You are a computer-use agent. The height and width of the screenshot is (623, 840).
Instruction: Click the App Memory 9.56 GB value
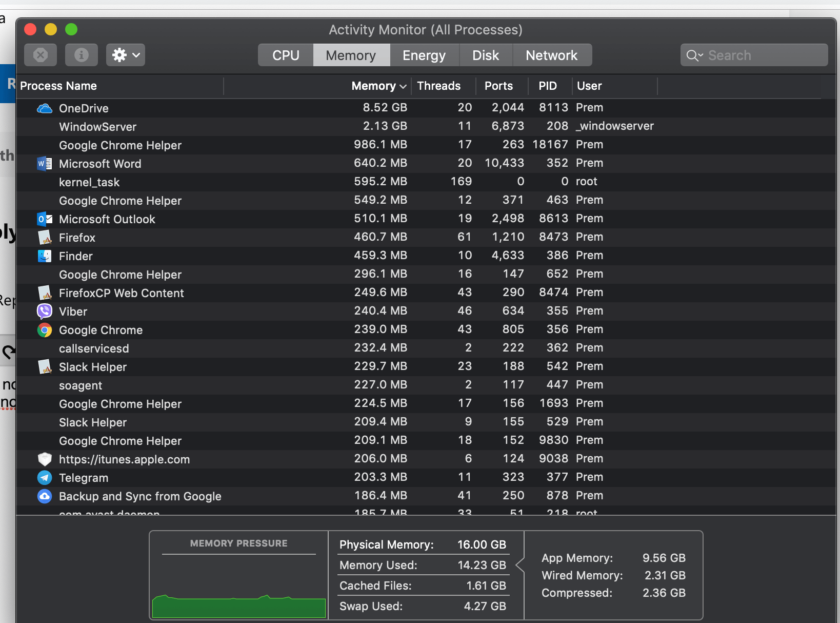click(664, 558)
